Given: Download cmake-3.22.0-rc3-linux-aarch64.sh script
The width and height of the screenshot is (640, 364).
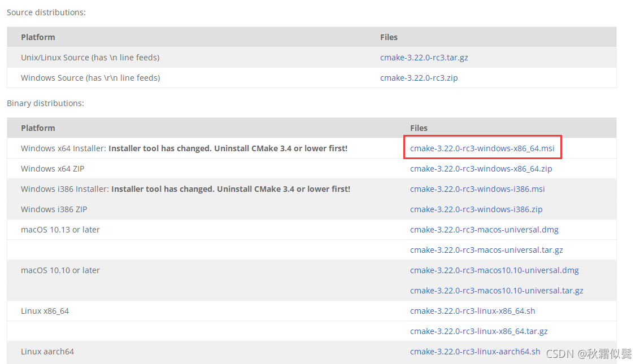Looking at the screenshot, I should pyautogui.click(x=474, y=352).
